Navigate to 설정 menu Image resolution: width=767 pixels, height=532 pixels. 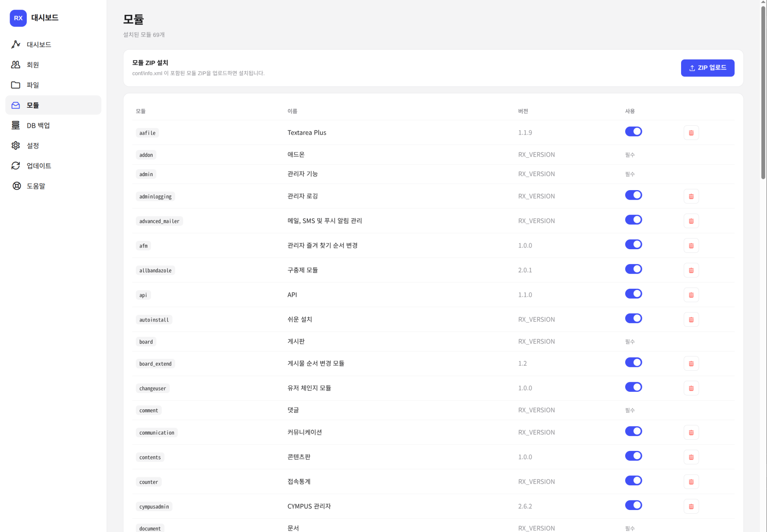pos(53,145)
